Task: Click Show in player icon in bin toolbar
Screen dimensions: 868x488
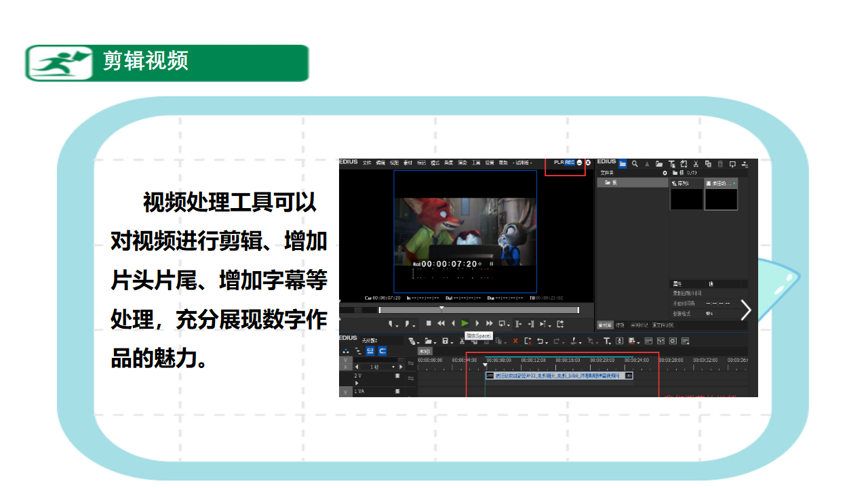Action: (x=732, y=163)
